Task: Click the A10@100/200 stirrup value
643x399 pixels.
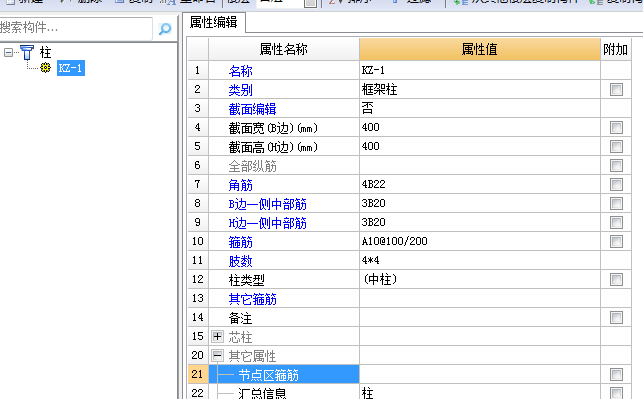Action: click(480, 241)
